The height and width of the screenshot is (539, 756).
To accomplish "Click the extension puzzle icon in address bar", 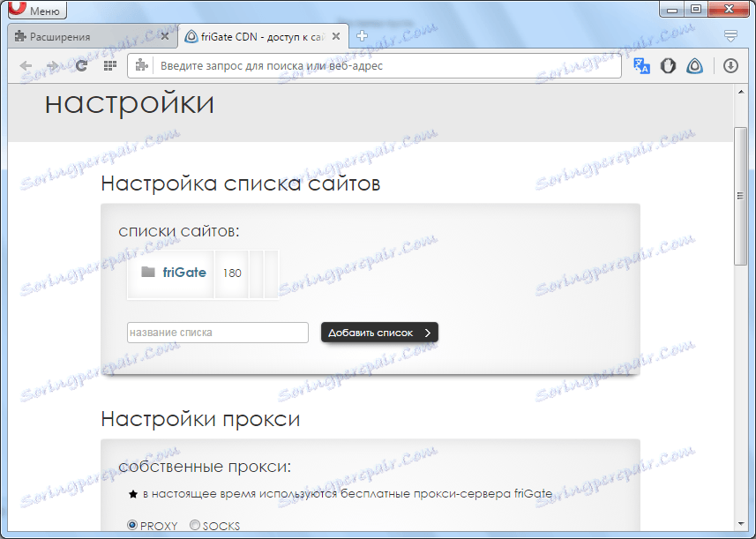I will (141, 65).
